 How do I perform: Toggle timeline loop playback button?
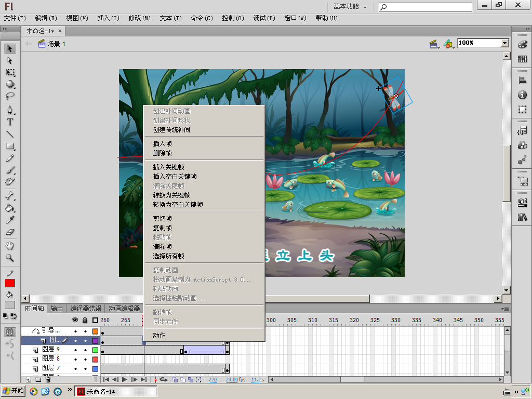pyautogui.click(x=164, y=379)
